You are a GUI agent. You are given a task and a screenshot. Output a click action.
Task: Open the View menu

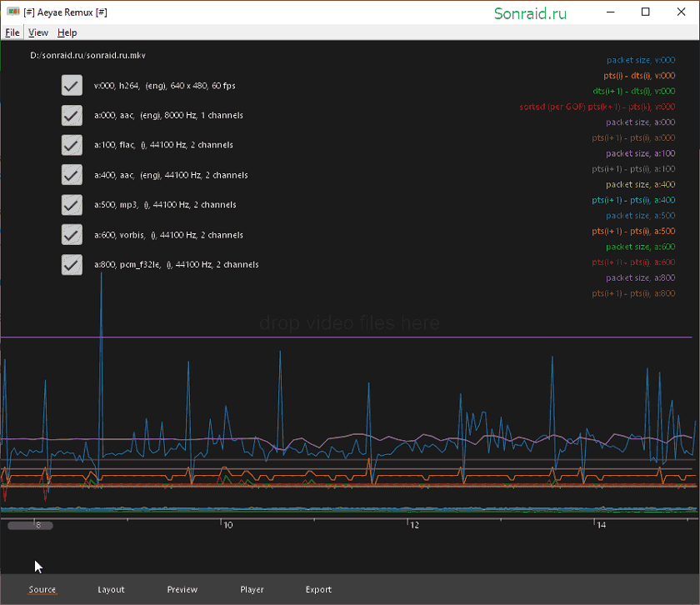[x=38, y=32]
